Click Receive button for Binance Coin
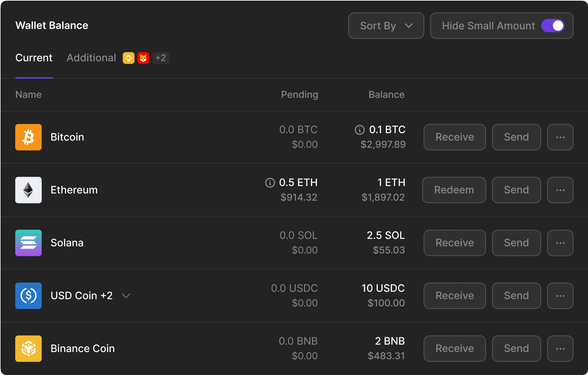The width and height of the screenshot is (588, 375). point(454,349)
